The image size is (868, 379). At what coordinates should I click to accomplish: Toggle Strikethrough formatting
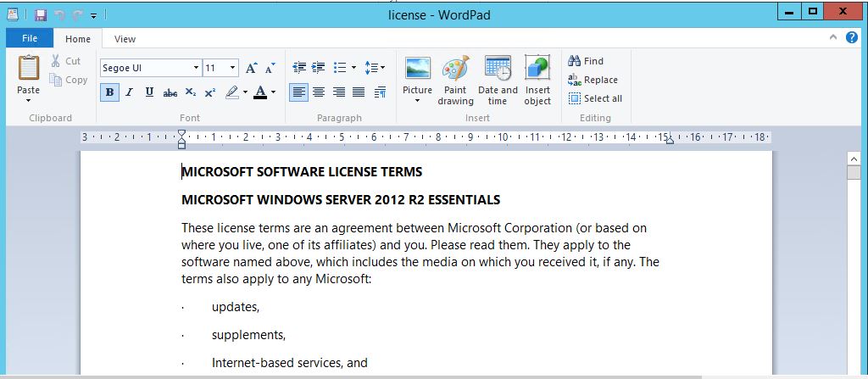tap(170, 92)
